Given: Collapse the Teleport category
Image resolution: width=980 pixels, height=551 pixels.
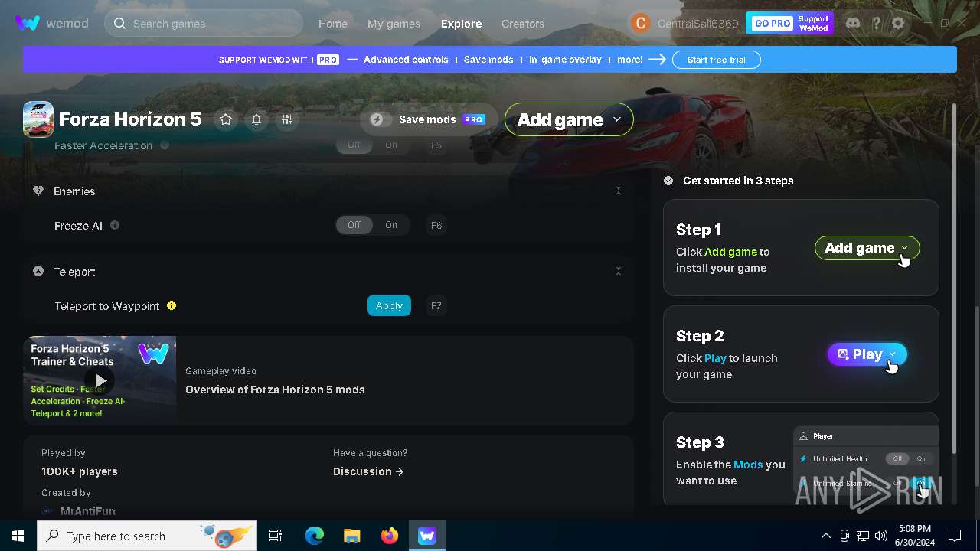Looking at the screenshot, I should [619, 271].
